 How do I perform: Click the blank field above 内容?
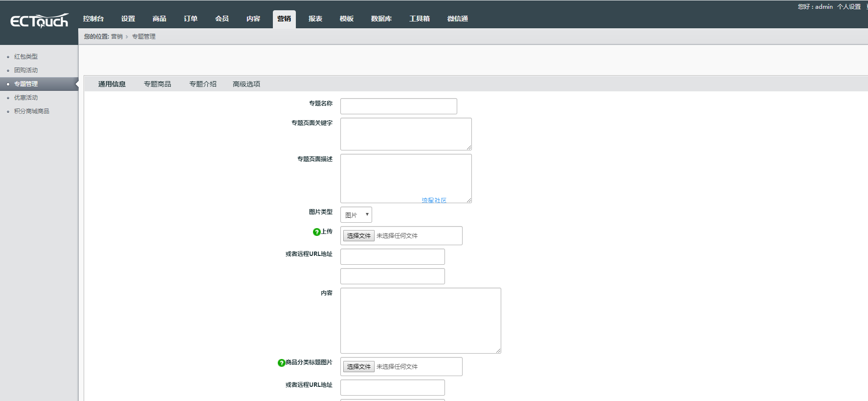point(393,276)
